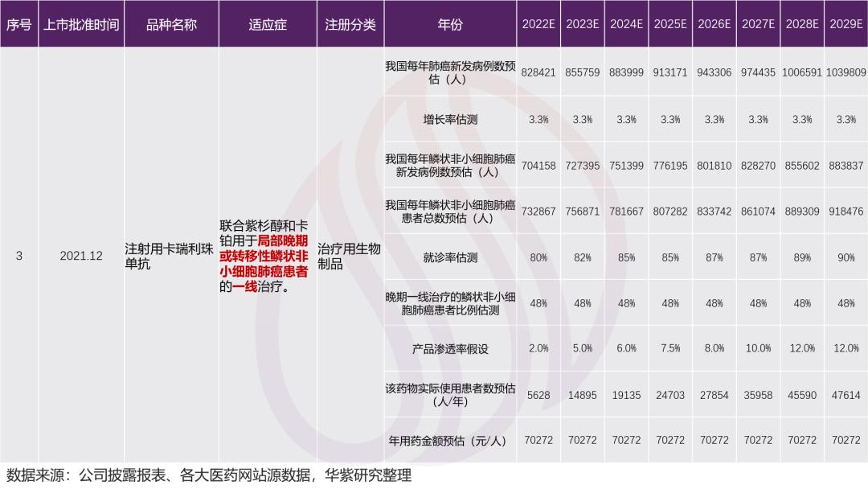Click the 产品渗透率假设 row label
The height and width of the screenshot is (489, 868).
450,349
